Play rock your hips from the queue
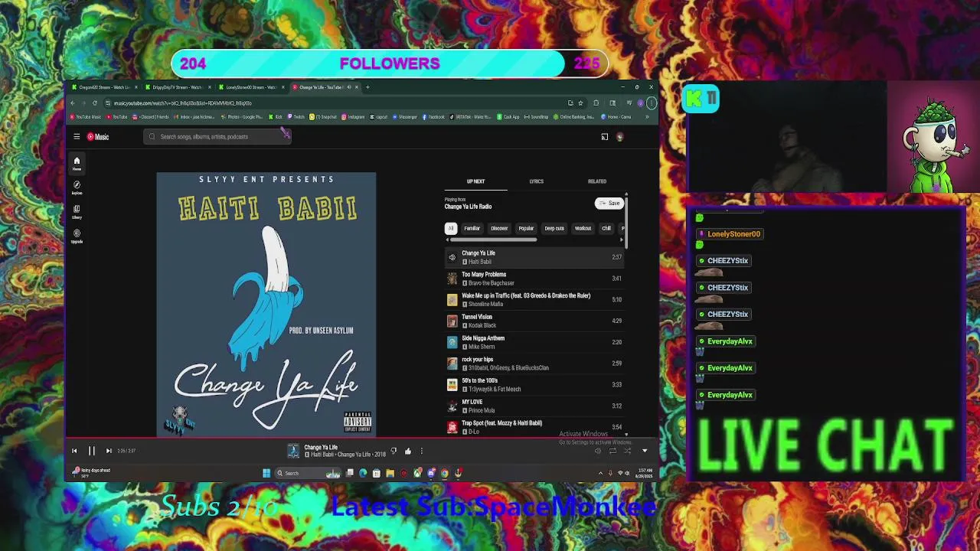Screen dimensions: 980x551 (x=534, y=364)
